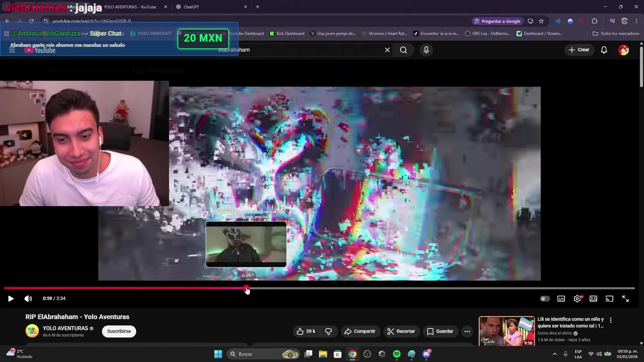Viewport: 644px width, 362px height.
Task: Open the Dashboard / Stream... bookmark
Action: [x=539, y=34]
